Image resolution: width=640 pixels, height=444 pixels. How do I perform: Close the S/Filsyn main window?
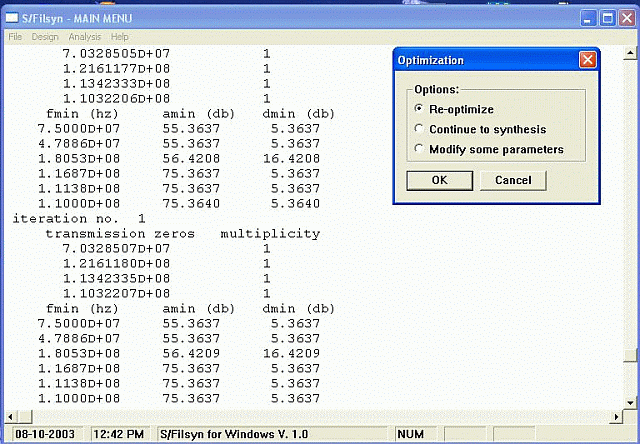point(627,19)
